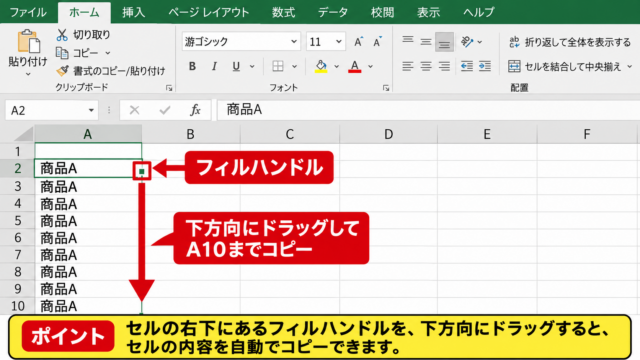Click Wrap Text (折り返して全体を表示する)

point(570,42)
